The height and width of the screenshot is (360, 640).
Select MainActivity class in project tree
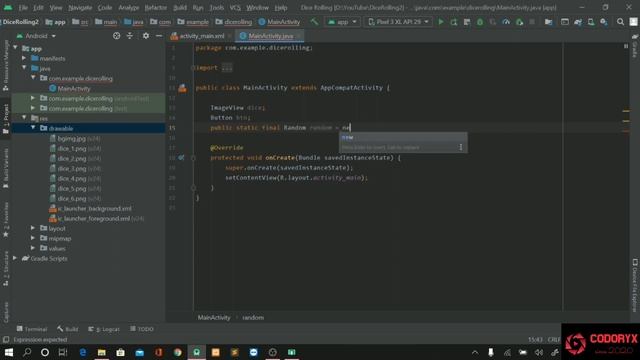(69, 88)
